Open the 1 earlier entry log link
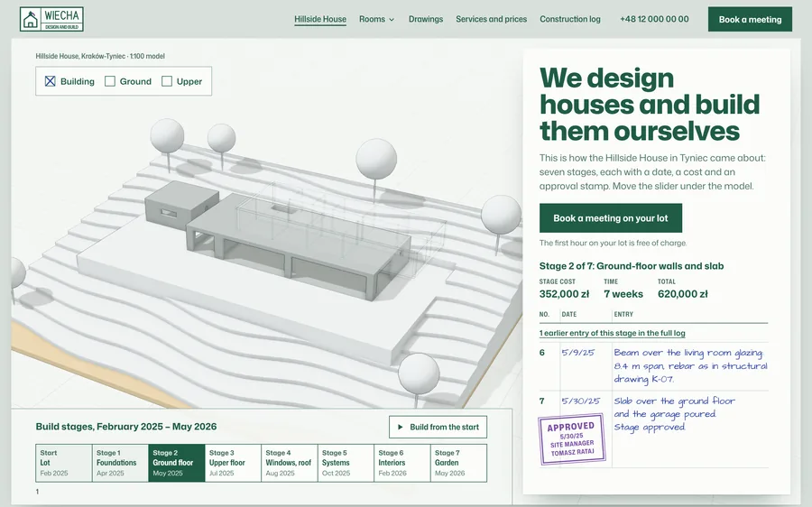The width and height of the screenshot is (812, 507). (x=612, y=333)
